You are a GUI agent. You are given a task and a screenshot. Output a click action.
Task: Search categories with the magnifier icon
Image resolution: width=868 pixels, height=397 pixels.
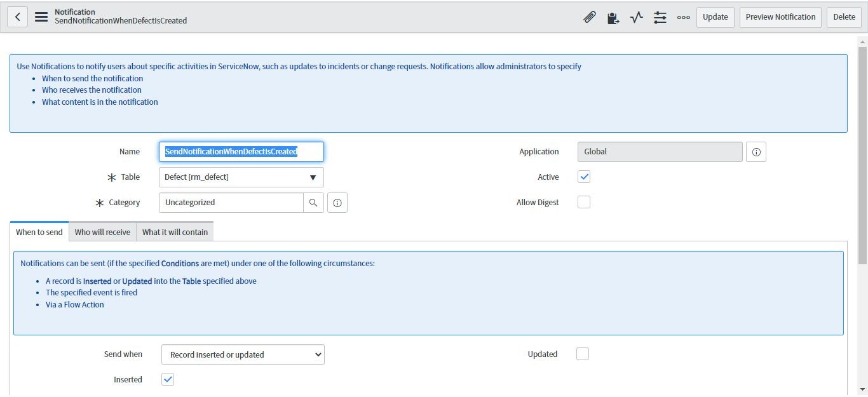[314, 202]
